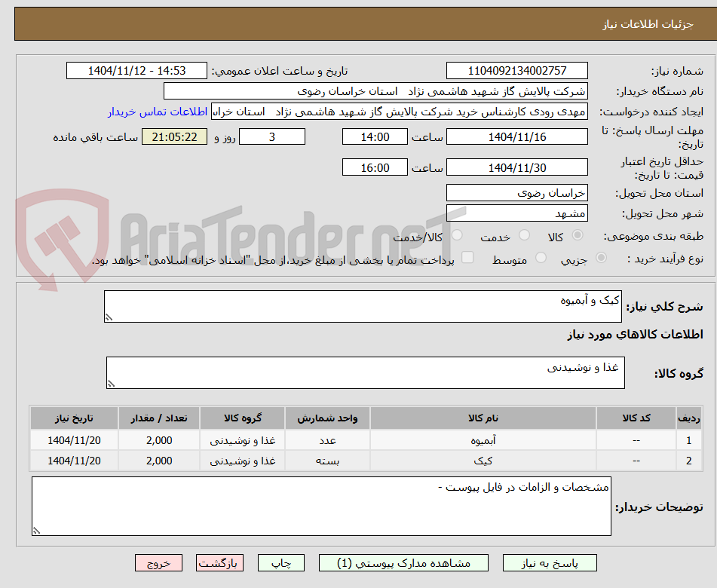Grab resize handle of توضیحات خریدار box
Viewport: 717px width, 588px height.
tap(36, 531)
